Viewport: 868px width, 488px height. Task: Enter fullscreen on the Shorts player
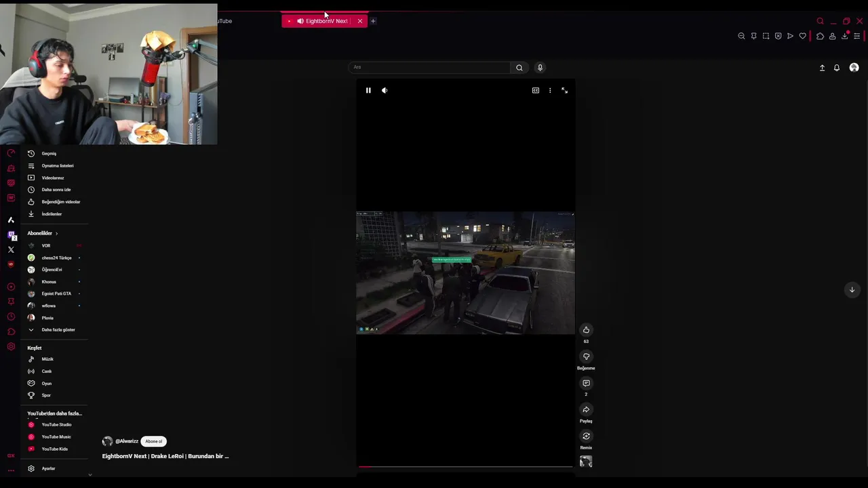[564, 90]
